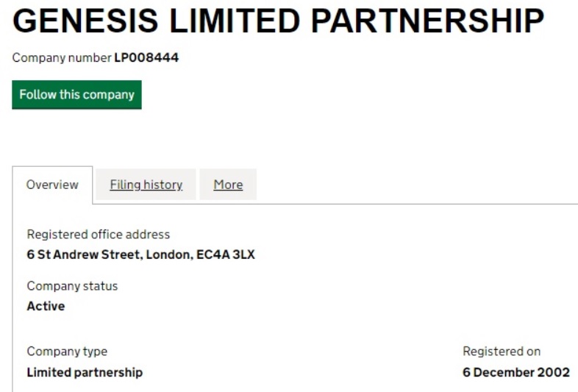
Task: Click the company number LP008444
Action: tap(146, 57)
